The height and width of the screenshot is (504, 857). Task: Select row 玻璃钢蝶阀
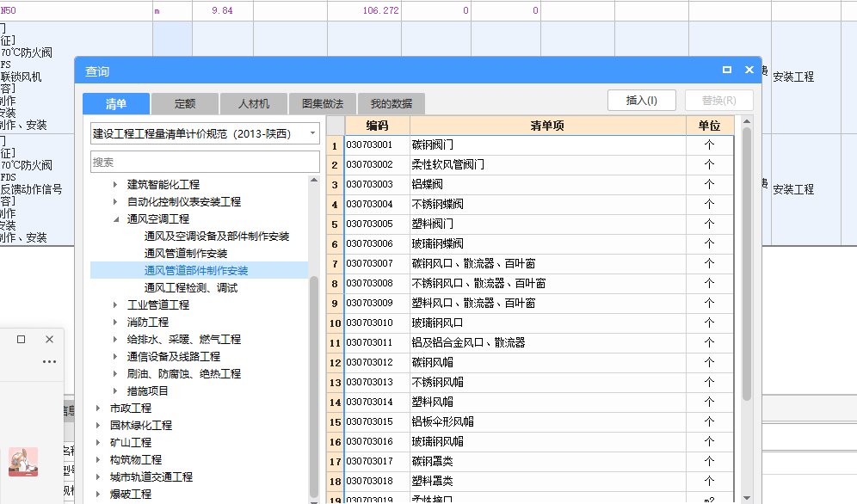click(530, 243)
